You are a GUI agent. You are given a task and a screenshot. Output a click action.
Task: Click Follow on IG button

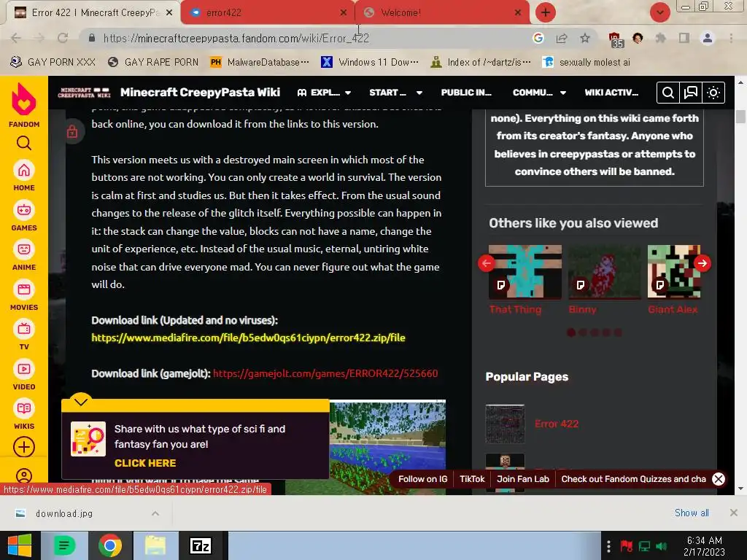click(423, 479)
